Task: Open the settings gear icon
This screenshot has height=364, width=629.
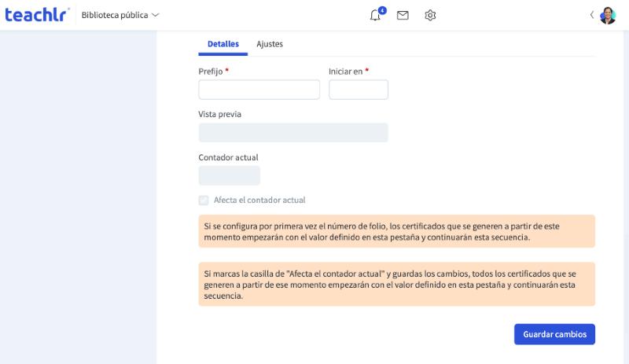Action: 430,15
